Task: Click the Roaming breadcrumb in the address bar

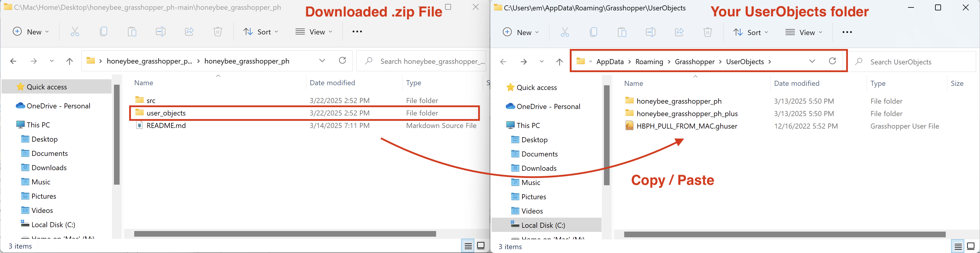Action: click(x=649, y=61)
